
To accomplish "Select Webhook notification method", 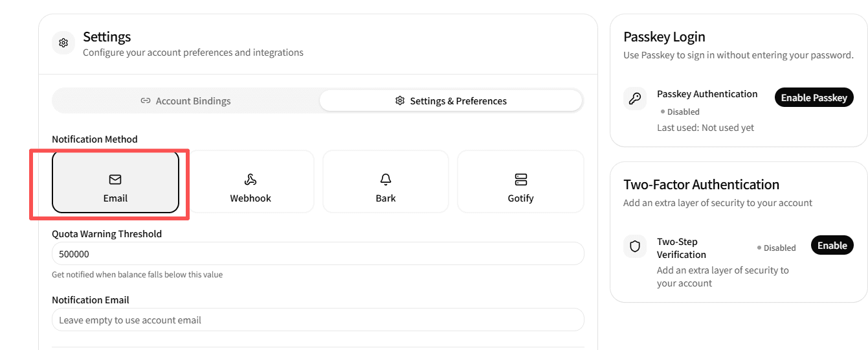I will 250,182.
